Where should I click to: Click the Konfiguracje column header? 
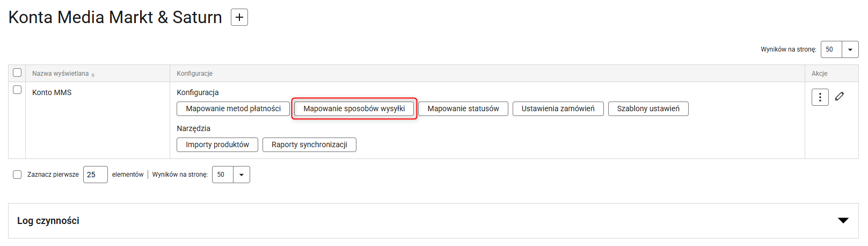coord(194,74)
